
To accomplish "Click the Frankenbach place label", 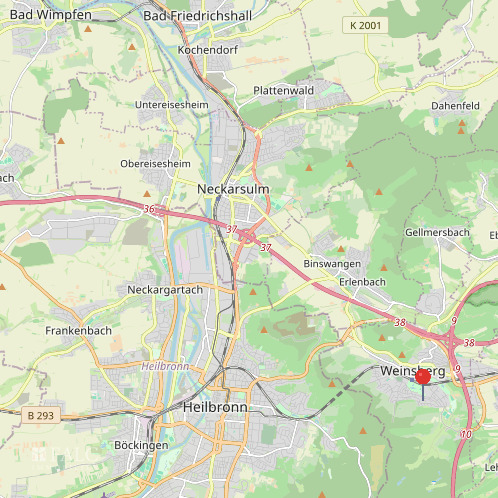I will coord(78,331).
